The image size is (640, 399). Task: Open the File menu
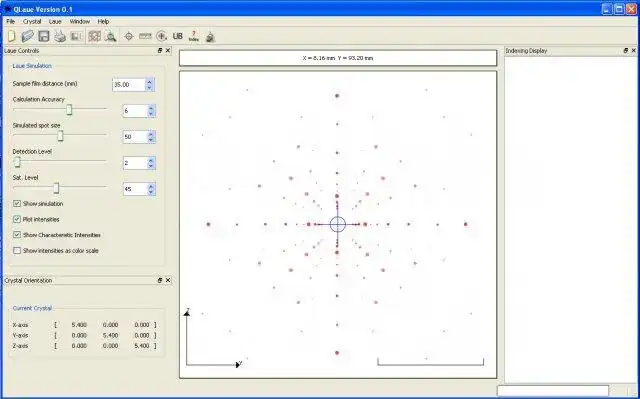(x=11, y=21)
